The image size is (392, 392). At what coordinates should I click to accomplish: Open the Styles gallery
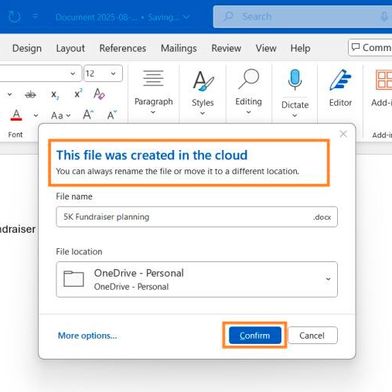click(x=203, y=93)
